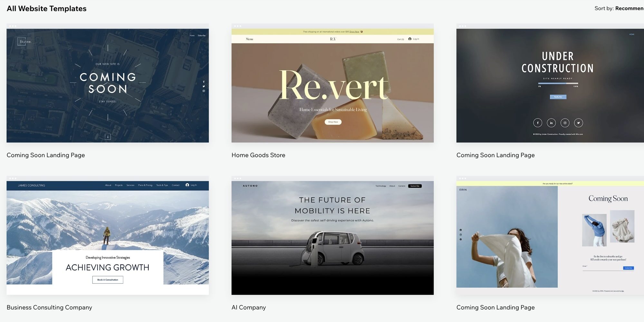Open the Menu in the Re.vert header
644x322 pixels.
pos(249,39)
